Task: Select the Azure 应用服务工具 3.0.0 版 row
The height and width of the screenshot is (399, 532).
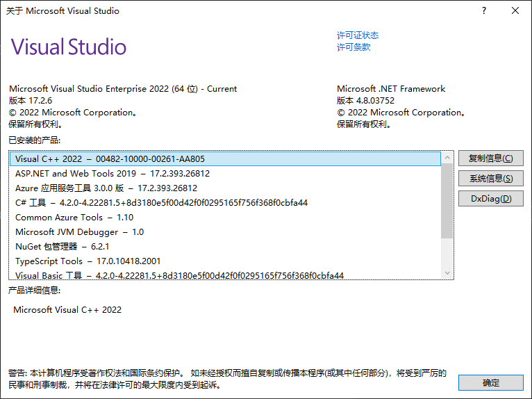Action: (225, 188)
